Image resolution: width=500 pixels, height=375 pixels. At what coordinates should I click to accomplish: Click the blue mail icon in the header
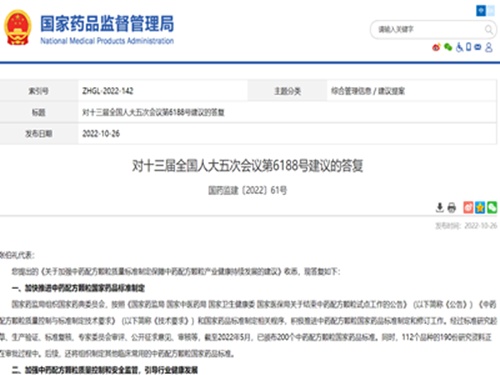click(478, 47)
